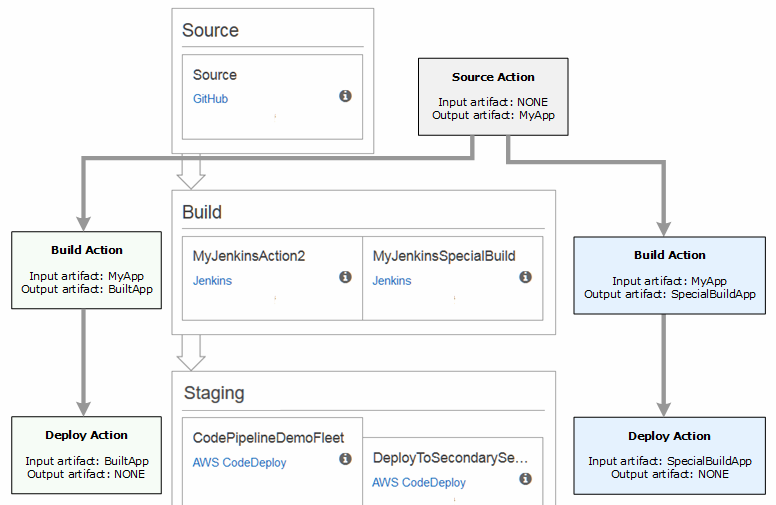Select the Build stage heading
This screenshot has height=505, width=776.
point(202,212)
